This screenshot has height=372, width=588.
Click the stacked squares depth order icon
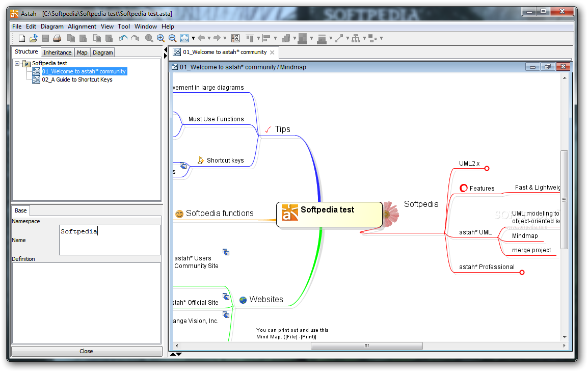286,38
